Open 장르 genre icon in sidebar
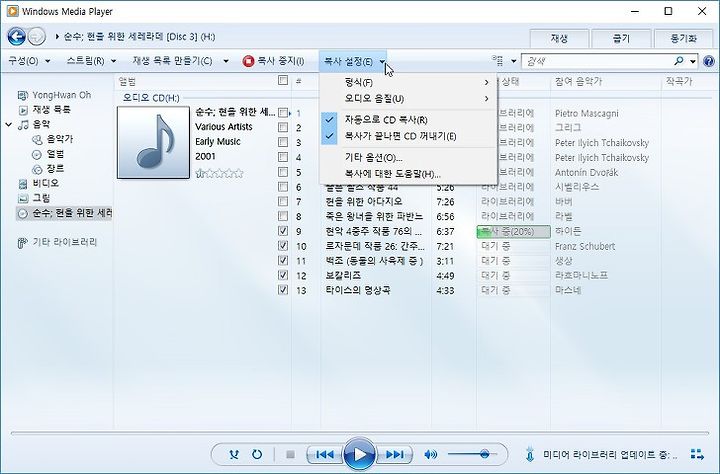 point(37,169)
